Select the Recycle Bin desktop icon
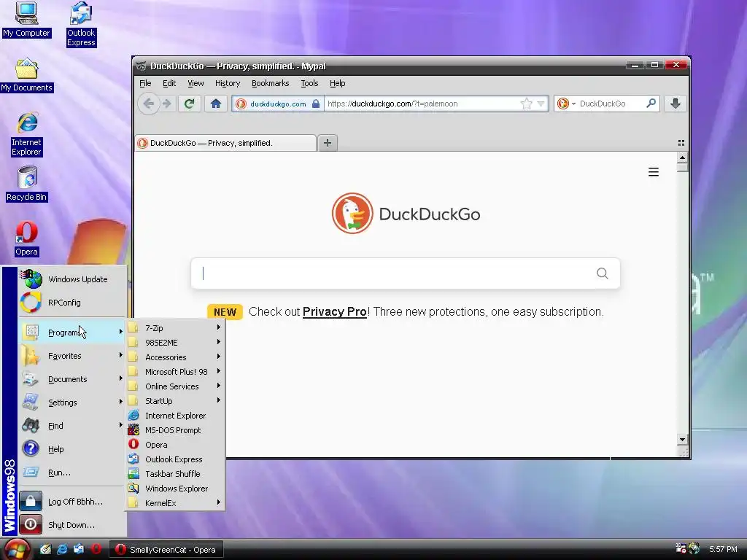Image resolution: width=747 pixels, height=560 pixels. 27,184
